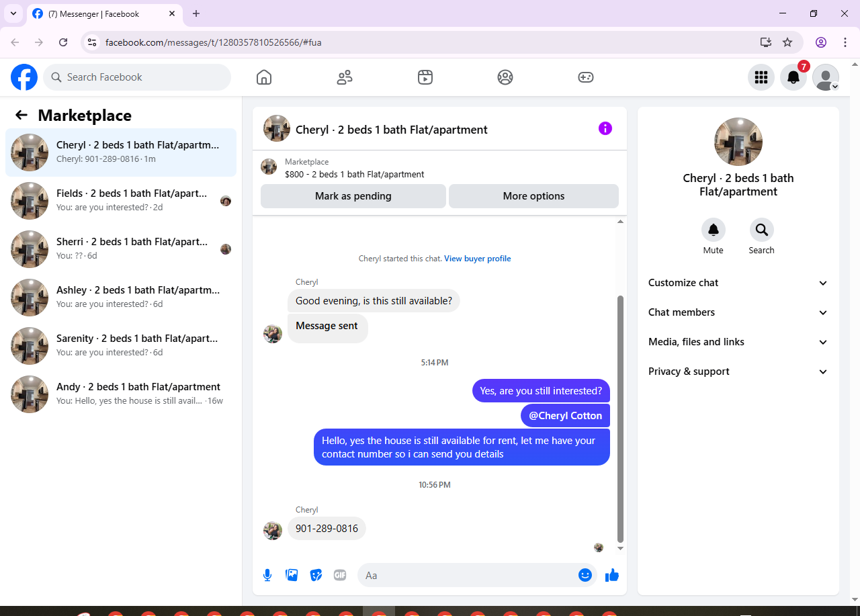The image size is (860, 616).
Task: Open conversation information purple icon
Action: point(605,128)
